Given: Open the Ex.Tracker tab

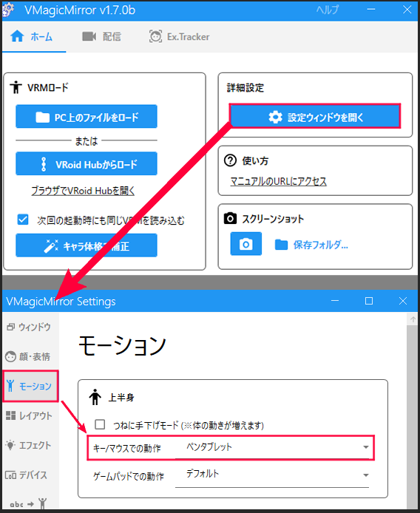Looking at the screenshot, I should point(180,36).
